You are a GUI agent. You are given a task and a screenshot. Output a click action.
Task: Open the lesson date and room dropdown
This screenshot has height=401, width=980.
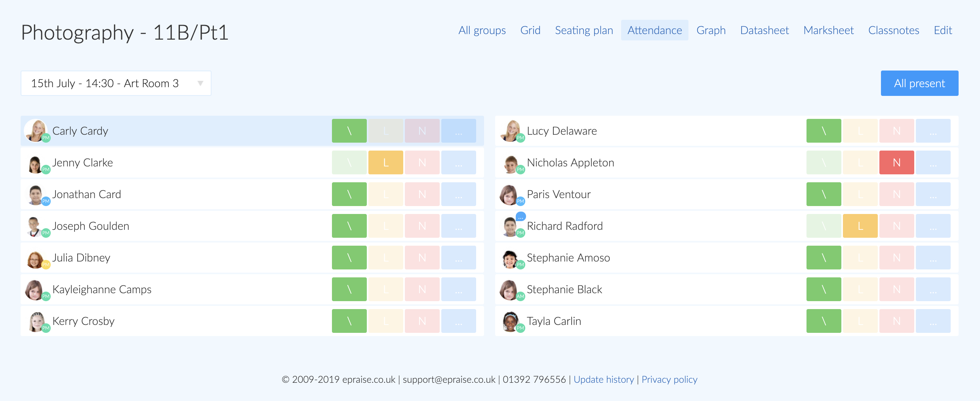116,83
